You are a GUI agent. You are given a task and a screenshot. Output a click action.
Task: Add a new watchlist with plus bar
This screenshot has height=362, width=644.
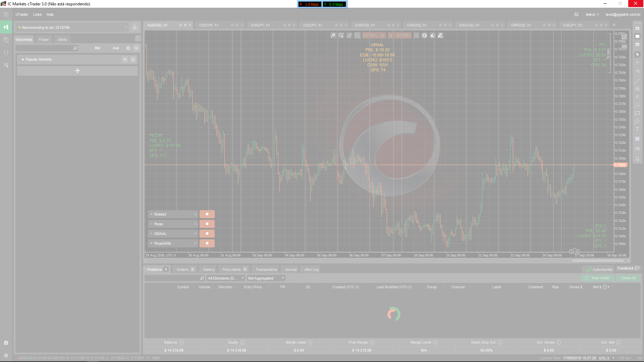(77, 71)
